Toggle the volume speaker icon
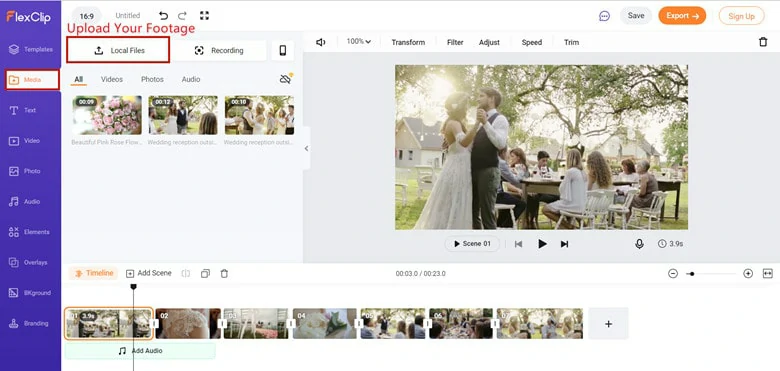Screen dimensions: 780x371 [x=321, y=42]
